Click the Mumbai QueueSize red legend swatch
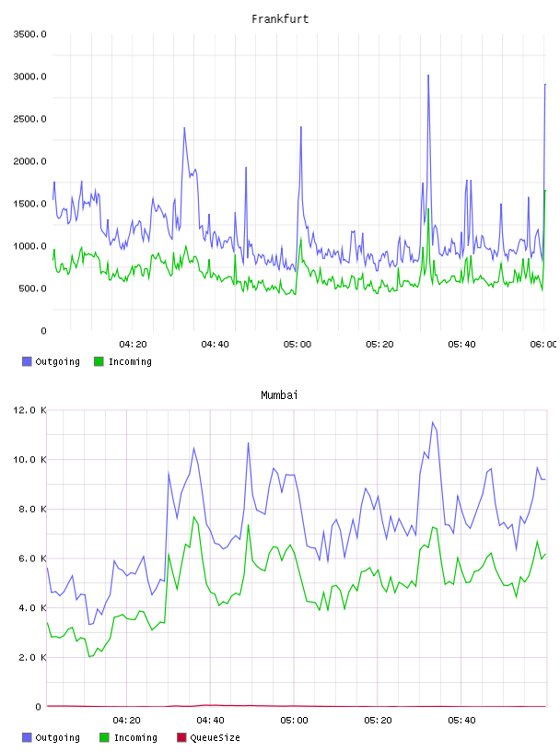Viewport: 560px width, 752px height. point(181,737)
